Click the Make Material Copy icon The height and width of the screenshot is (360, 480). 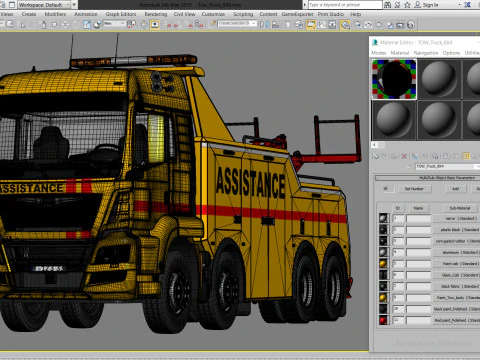tap(415, 156)
